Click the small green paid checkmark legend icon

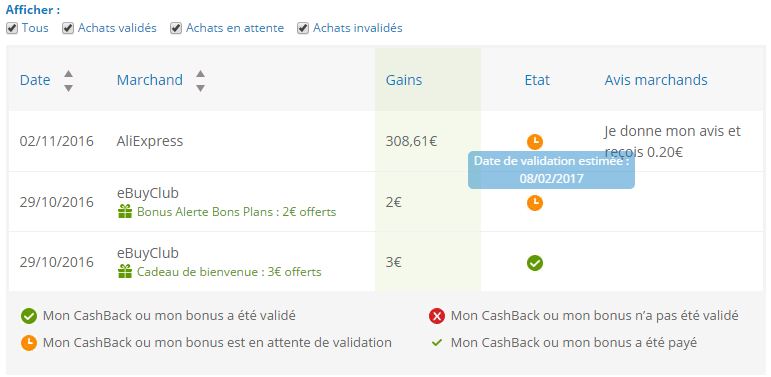coord(437,343)
